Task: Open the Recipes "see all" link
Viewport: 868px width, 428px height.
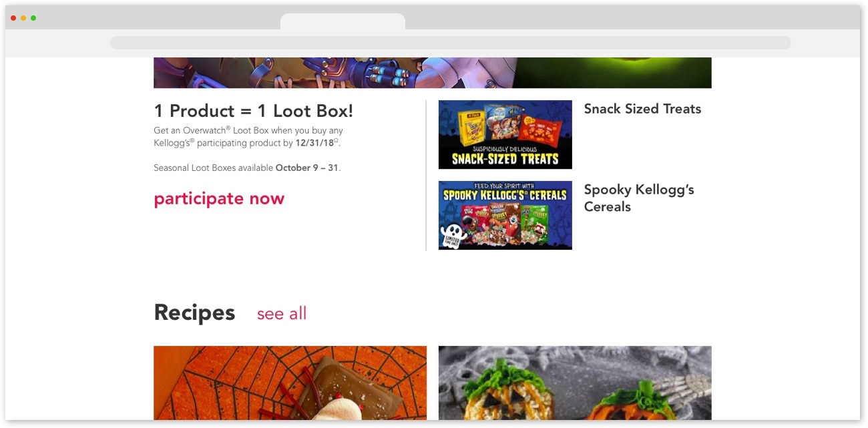Action: (x=282, y=313)
